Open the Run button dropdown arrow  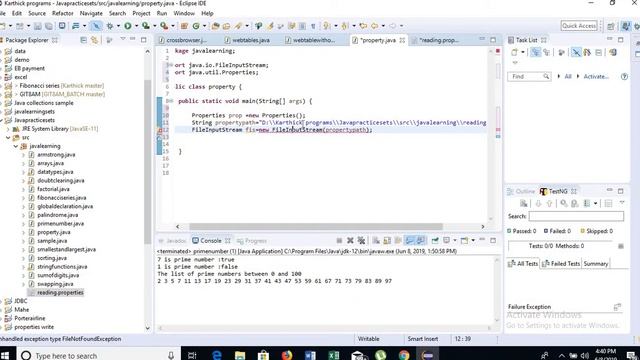click(136, 26)
